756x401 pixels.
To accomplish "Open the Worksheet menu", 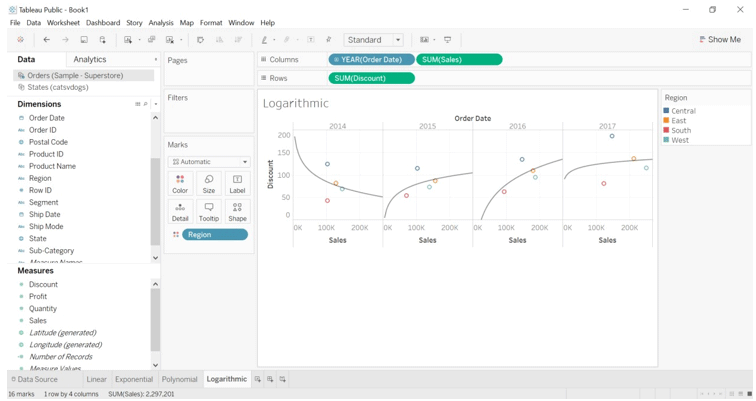I will [x=63, y=23].
